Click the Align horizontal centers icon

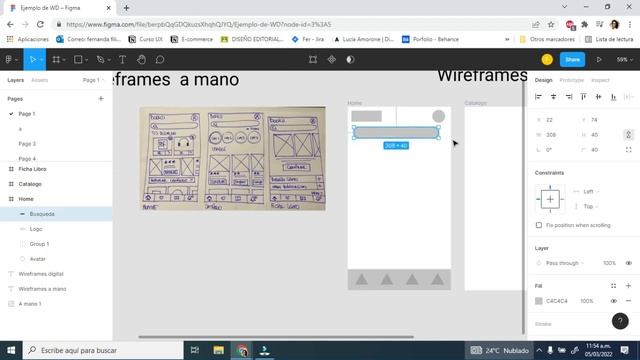point(553,97)
